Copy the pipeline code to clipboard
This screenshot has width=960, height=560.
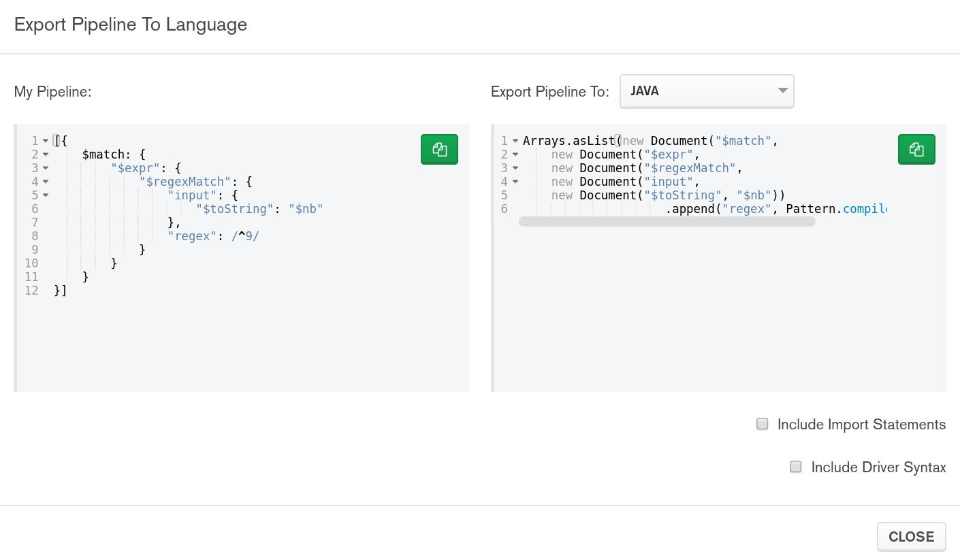(439, 150)
